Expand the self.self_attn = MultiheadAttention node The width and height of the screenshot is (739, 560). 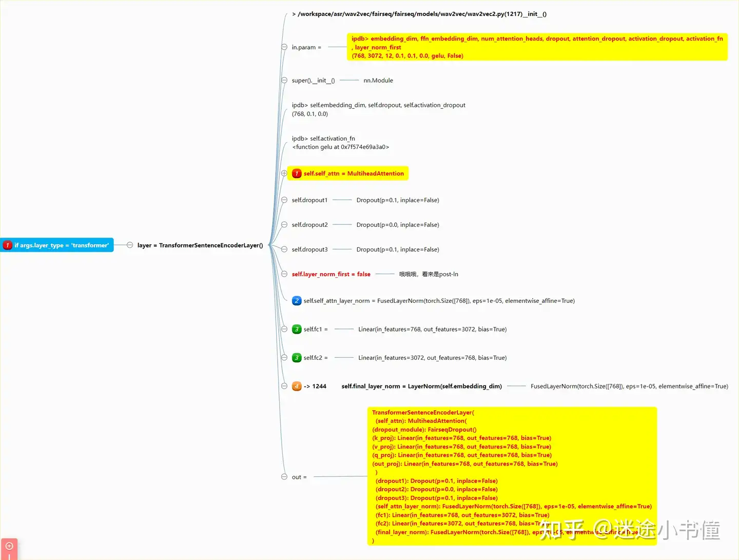[284, 173]
